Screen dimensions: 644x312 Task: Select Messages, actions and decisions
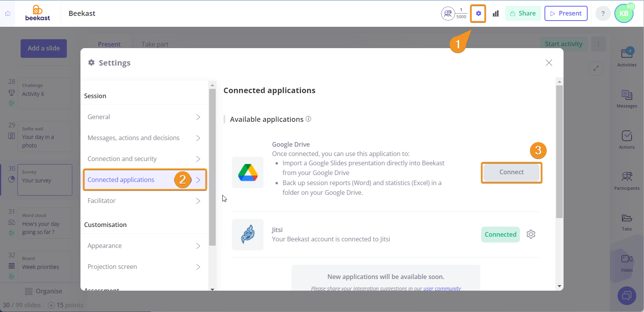(x=145, y=138)
